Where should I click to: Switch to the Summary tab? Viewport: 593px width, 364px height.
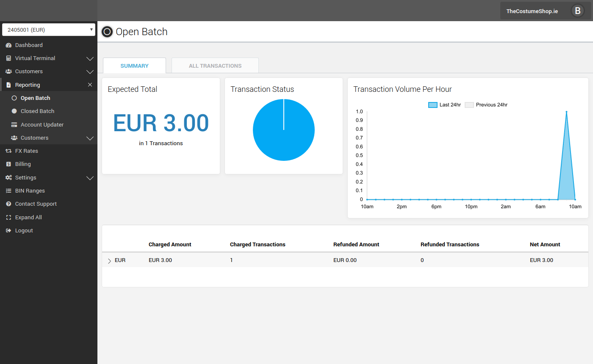(134, 66)
